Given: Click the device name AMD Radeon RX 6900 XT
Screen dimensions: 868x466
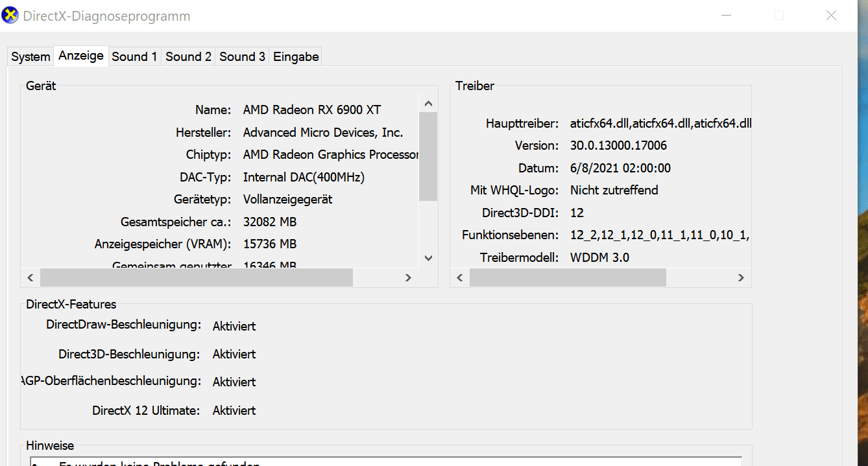Looking at the screenshot, I should click(312, 110).
